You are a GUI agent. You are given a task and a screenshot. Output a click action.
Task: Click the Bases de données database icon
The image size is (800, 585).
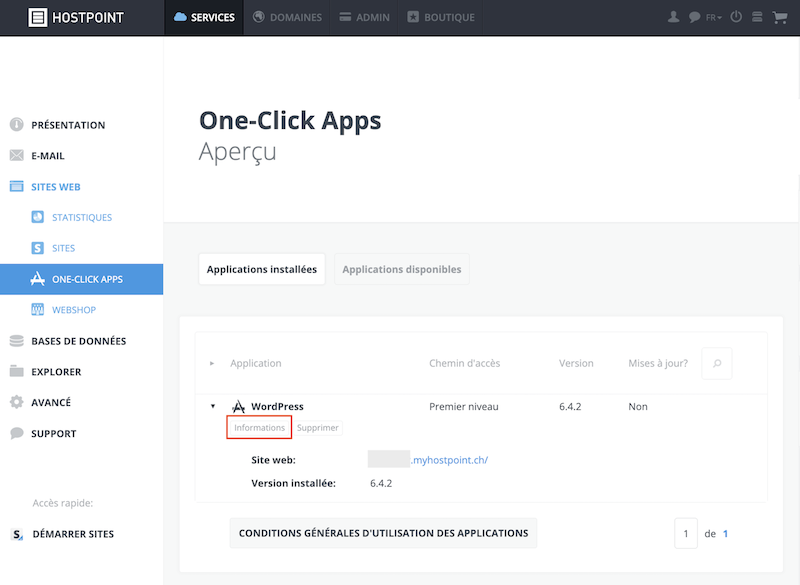pyautogui.click(x=16, y=341)
